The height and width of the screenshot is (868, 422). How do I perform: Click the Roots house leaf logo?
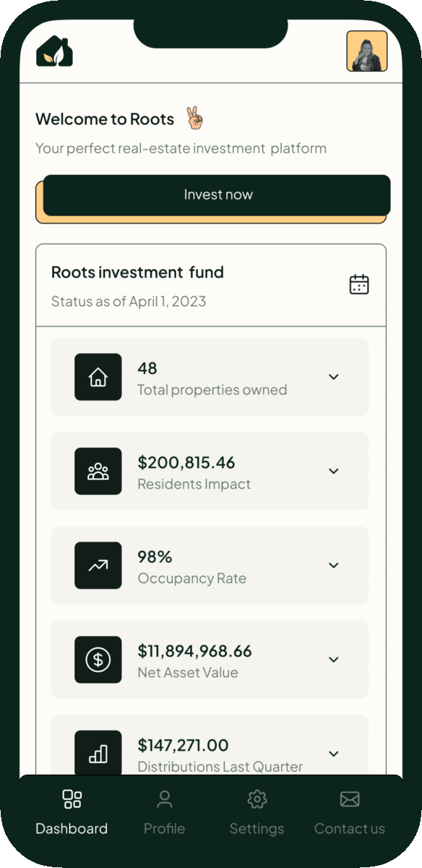coord(54,51)
